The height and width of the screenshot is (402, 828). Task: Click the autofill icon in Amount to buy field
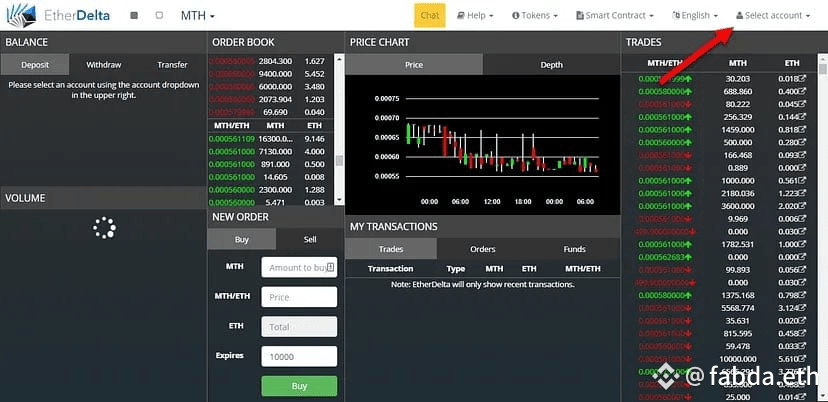coord(330,267)
